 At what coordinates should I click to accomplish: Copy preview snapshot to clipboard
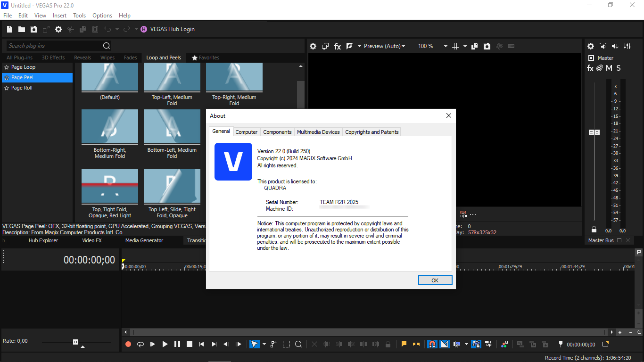[x=475, y=46]
